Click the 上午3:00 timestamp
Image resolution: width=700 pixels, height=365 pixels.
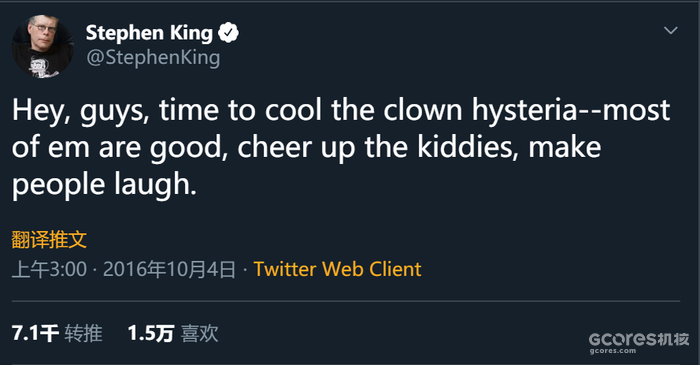[49, 270]
